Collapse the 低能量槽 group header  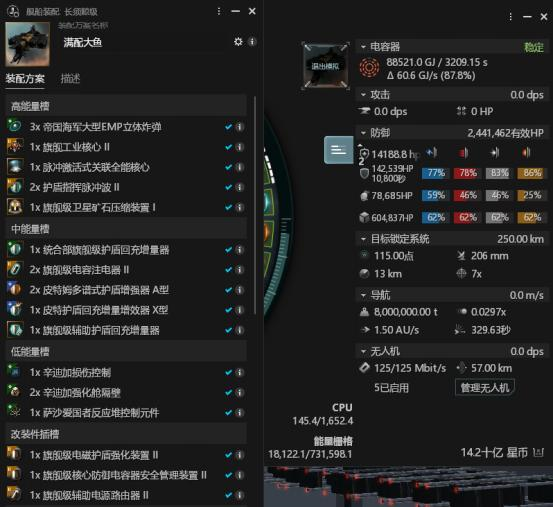click(x=126, y=352)
